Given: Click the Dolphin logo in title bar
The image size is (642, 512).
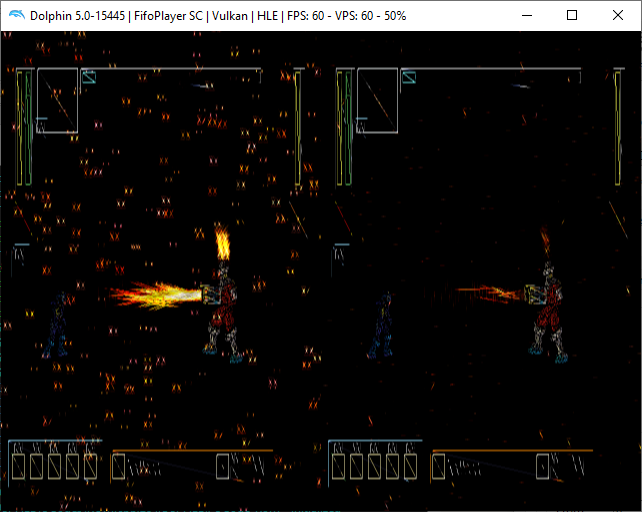Looking at the screenshot, I should point(16,15).
